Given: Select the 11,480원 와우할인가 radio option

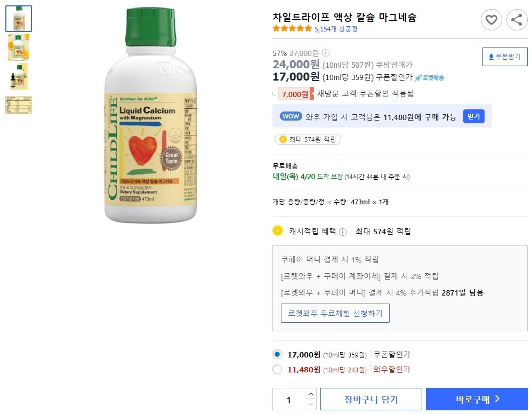Looking at the screenshot, I should tap(278, 369).
